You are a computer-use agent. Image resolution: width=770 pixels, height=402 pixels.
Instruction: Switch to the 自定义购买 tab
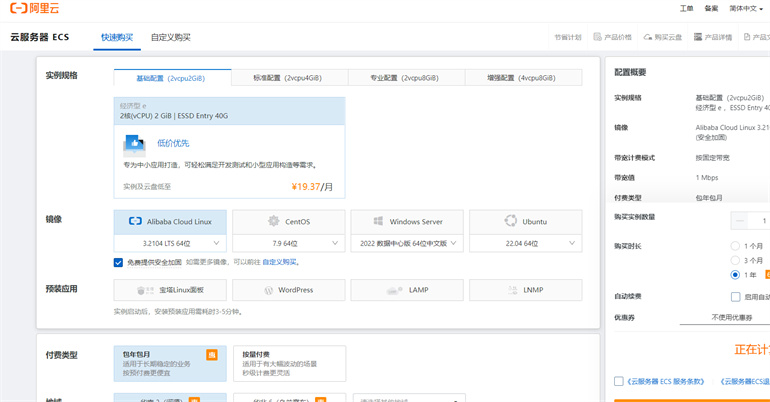[x=171, y=37]
